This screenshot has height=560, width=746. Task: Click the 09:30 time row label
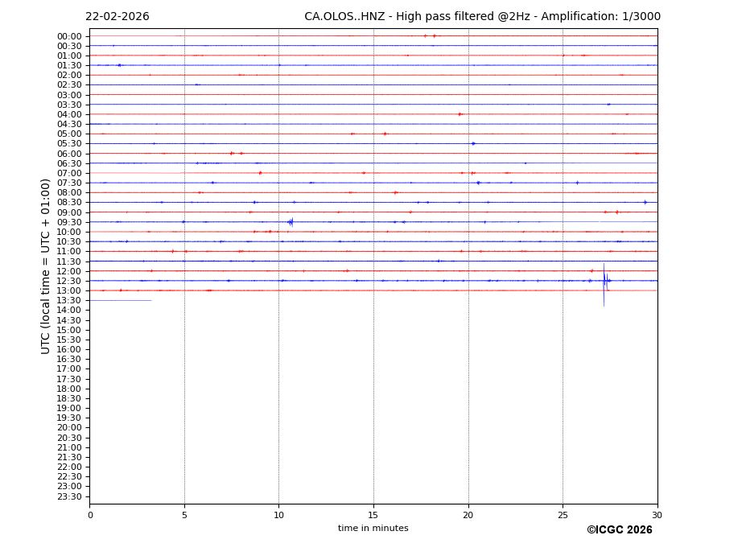tap(69, 222)
